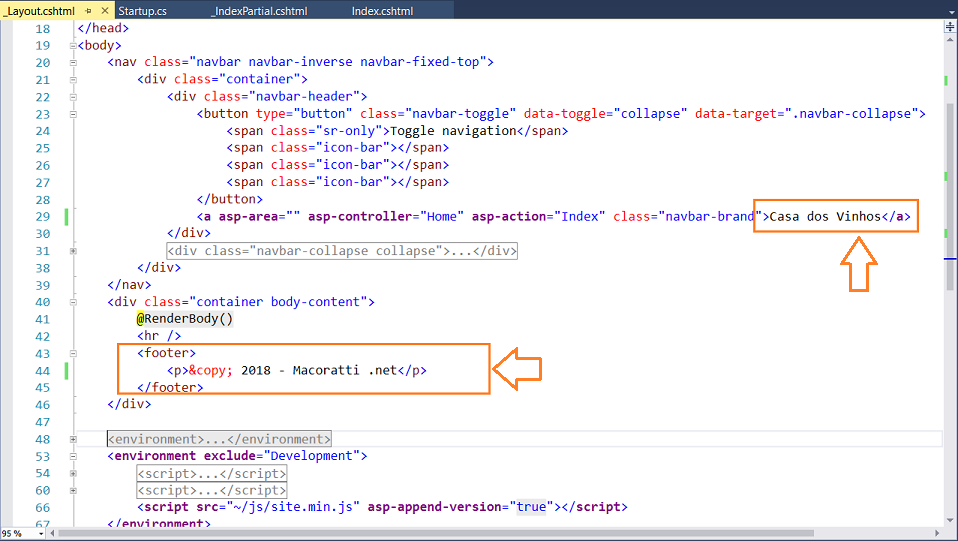958x541 pixels.
Task: Click the "~/js/site.min.js" src value
Action: 293,507
